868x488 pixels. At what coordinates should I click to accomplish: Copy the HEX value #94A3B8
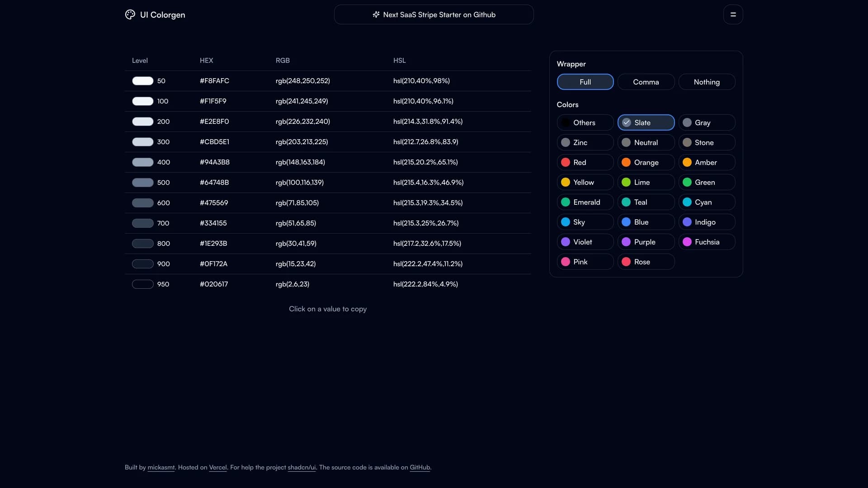(215, 162)
